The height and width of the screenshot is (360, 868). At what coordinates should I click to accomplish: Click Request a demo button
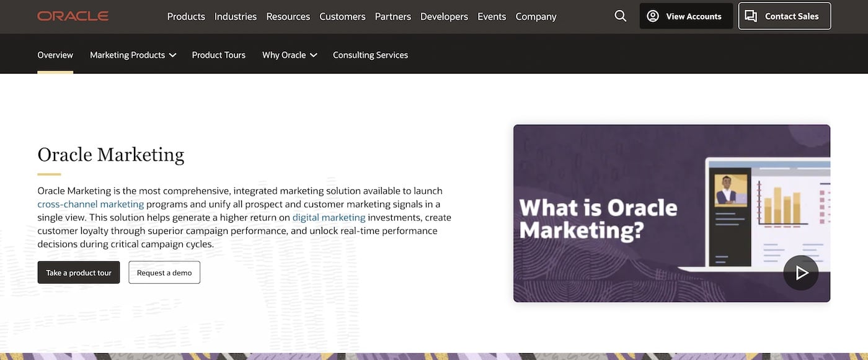pyautogui.click(x=164, y=272)
